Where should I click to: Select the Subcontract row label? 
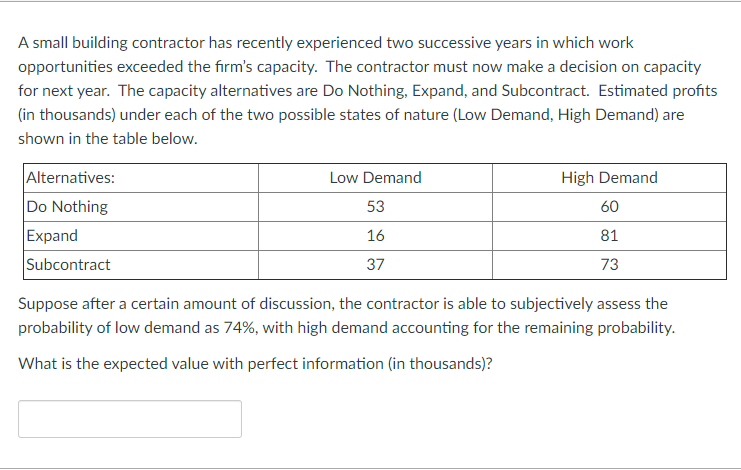pos(68,265)
